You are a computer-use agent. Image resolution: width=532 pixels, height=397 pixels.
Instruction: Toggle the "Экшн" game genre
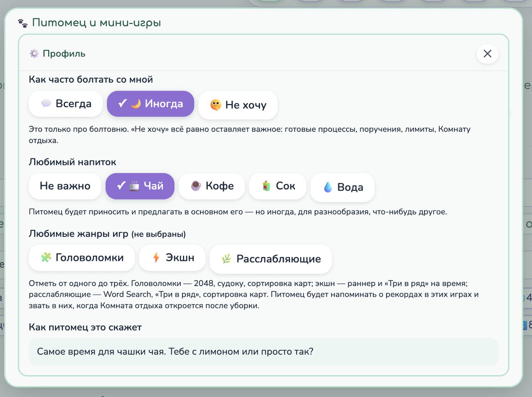(x=172, y=258)
